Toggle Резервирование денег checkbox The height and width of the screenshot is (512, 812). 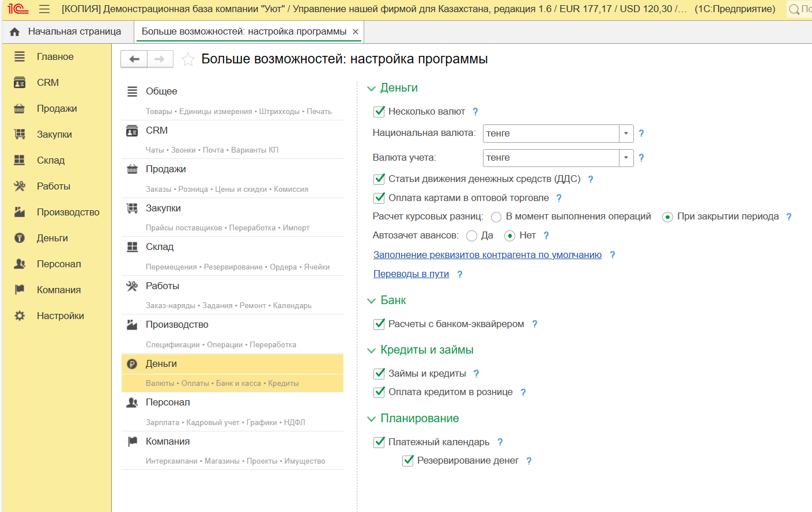[408, 461]
